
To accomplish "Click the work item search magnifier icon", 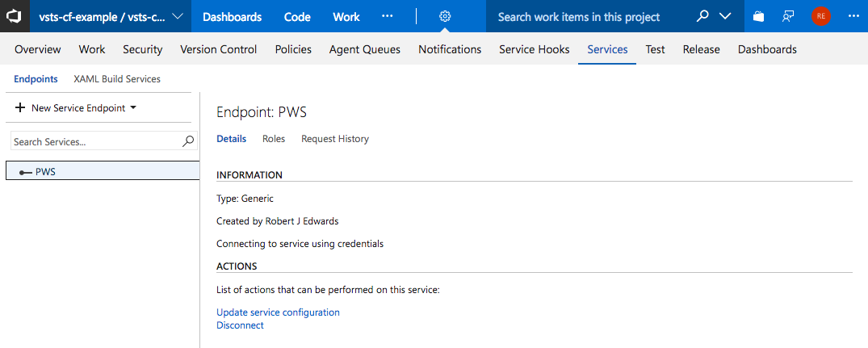I will coord(702,16).
